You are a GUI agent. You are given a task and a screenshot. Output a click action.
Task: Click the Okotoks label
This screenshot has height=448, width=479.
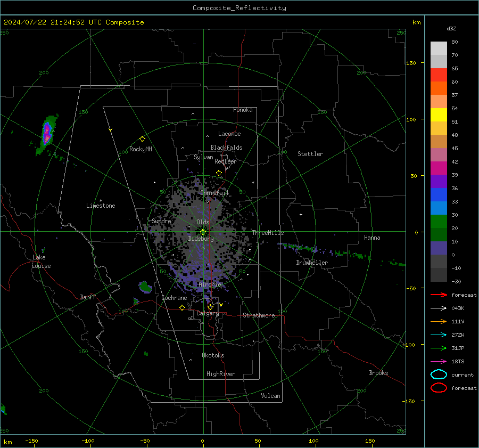click(x=213, y=355)
